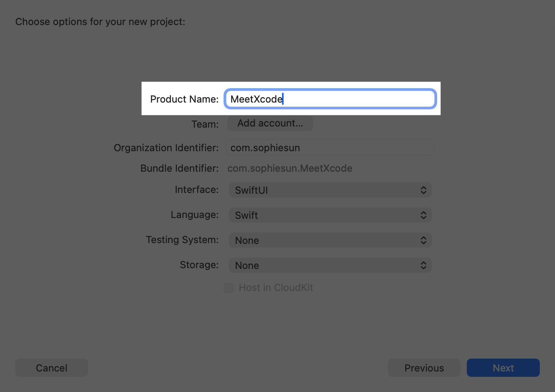Click the 'Storage:' label

tap(199, 265)
